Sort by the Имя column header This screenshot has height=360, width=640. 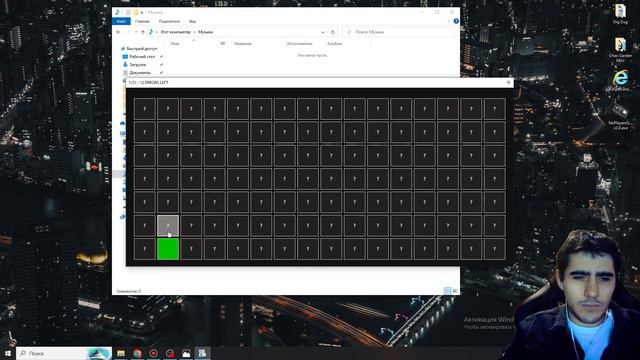coord(175,44)
